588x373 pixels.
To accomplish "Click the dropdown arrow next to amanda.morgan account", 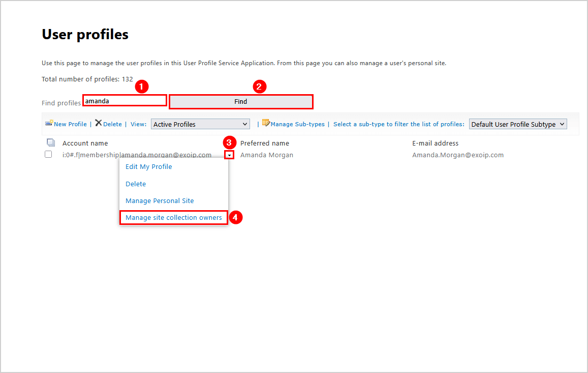I will point(229,155).
